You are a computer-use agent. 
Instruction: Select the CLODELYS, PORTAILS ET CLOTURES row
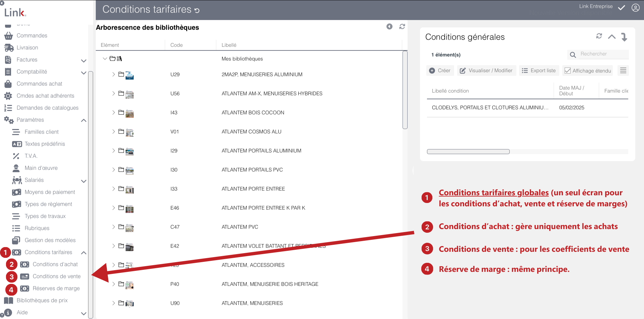(527, 108)
